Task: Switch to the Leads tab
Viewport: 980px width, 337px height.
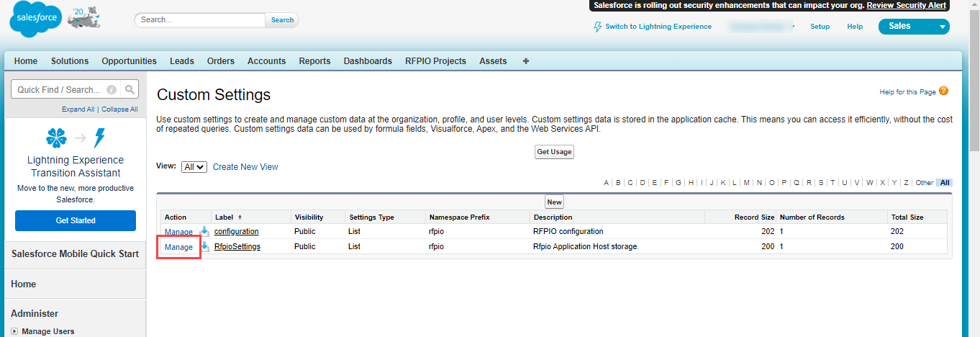Action: coord(182,61)
